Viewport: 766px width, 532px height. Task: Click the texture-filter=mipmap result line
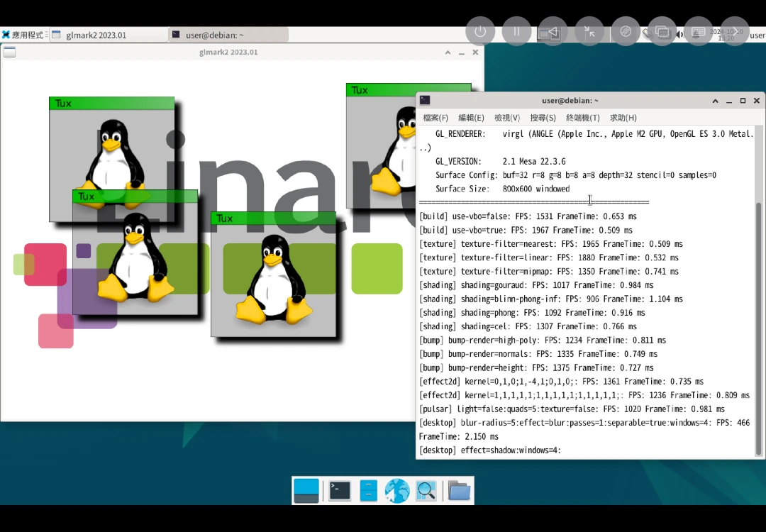(548, 271)
